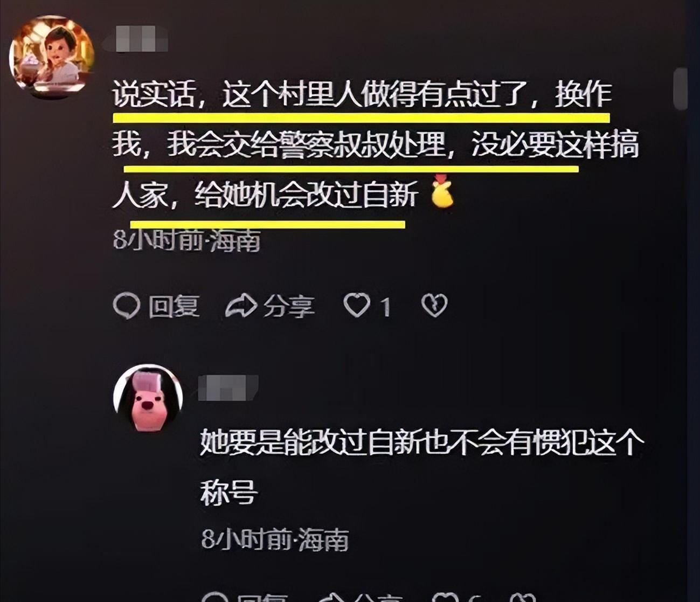Tap the cut-off broken-heart icon at screen bottom
Image resolution: width=700 pixels, height=602 pixels.
pos(523,597)
